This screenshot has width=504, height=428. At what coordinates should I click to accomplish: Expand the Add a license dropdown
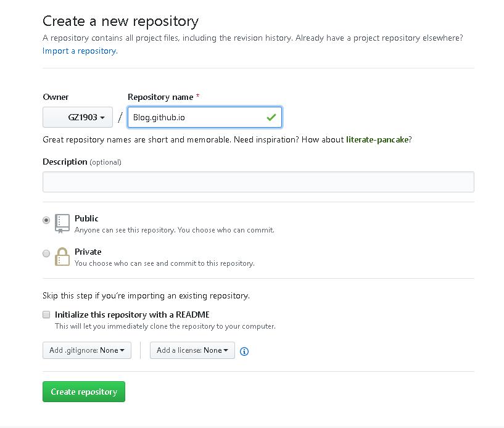click(192, 350)
